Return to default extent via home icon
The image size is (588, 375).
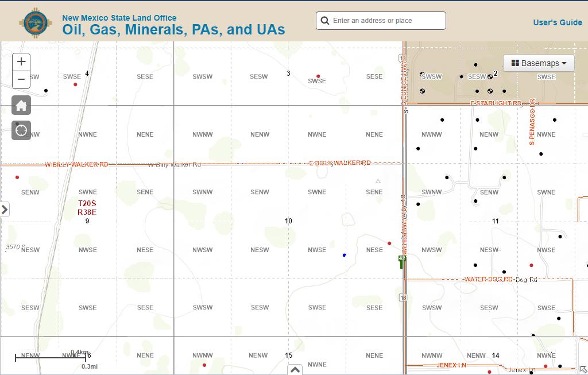coord(21,105)
